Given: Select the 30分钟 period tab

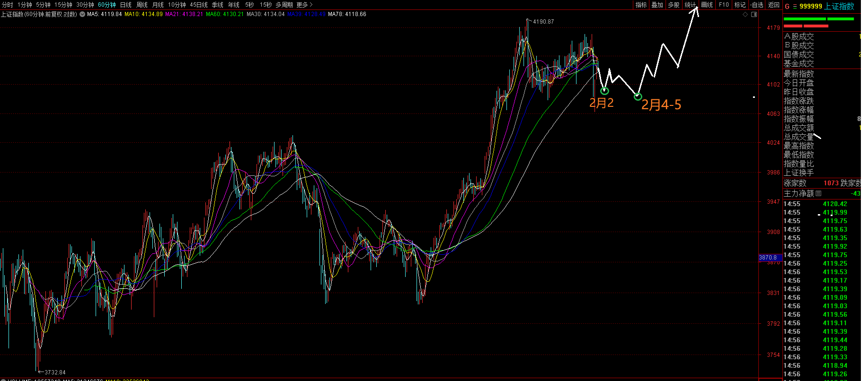Looking at the screenshot, I should click(85, 5).
